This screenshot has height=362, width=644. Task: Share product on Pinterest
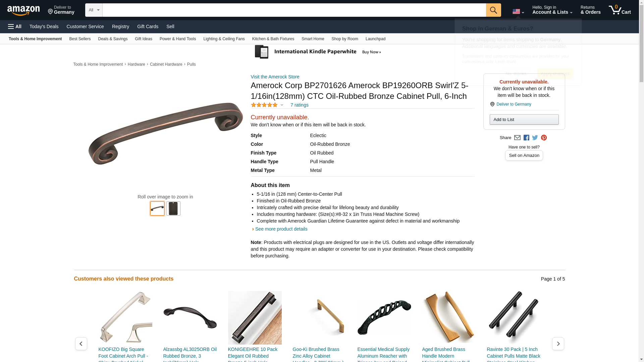(544, 138)
